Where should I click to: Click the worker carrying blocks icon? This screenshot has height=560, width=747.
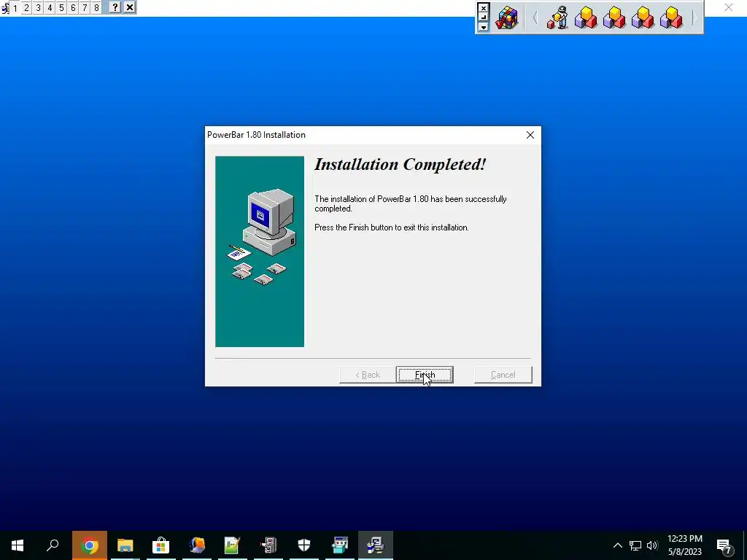558,17
